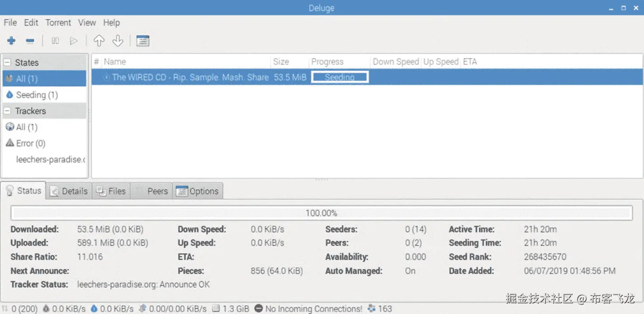Click the seeding drop icon in sidebar
Screen dimensions: 644x314
coord(9,95)
